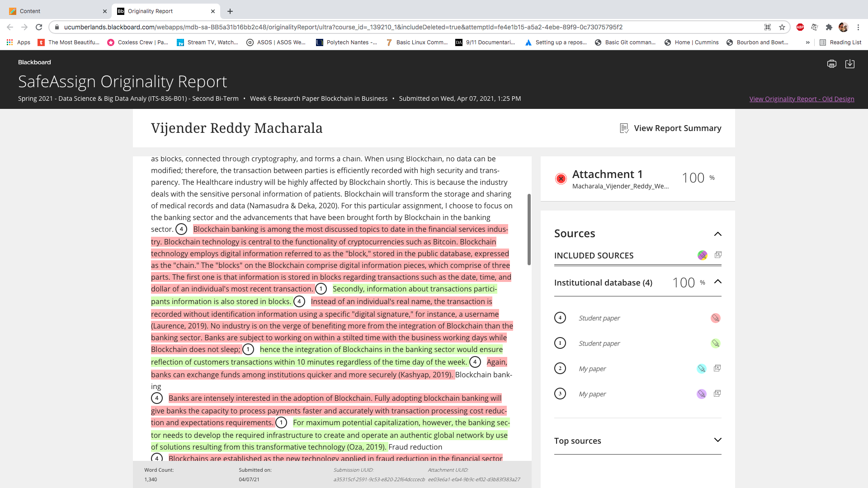Select the My paper source numbered 3
Screen dimensions: 868x488
coord(592,394)
